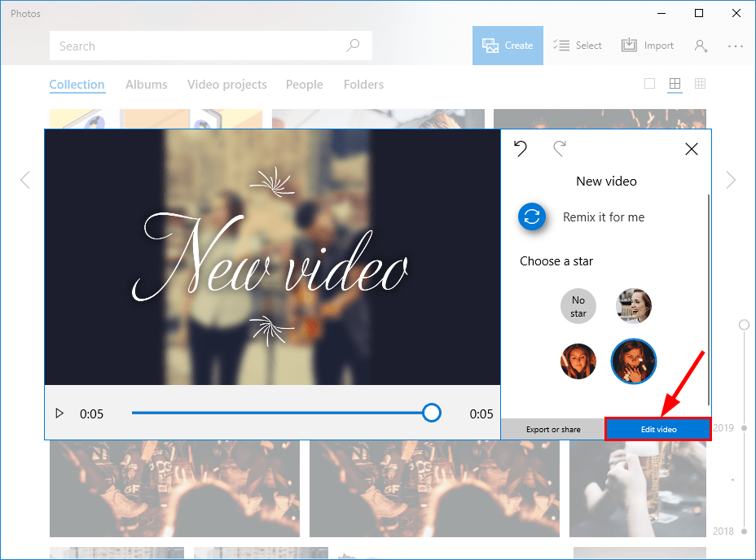Click the timeline scroll handle circle
Image resolution: width=756 pixels, height=560 pixels.
[744, 325]
